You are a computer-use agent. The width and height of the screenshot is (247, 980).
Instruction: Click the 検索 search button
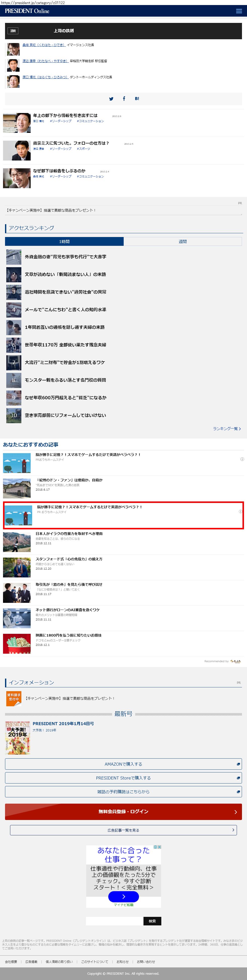tap(152, 921)
